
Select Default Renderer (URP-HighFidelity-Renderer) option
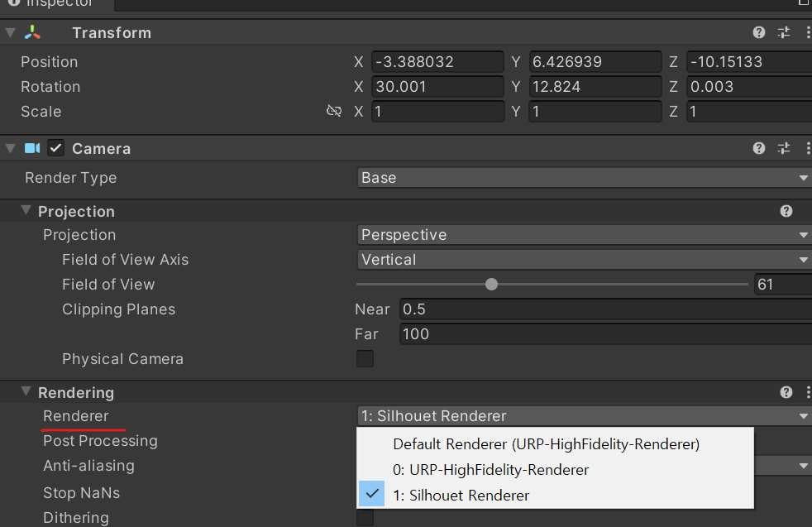(x=546, y=444)
